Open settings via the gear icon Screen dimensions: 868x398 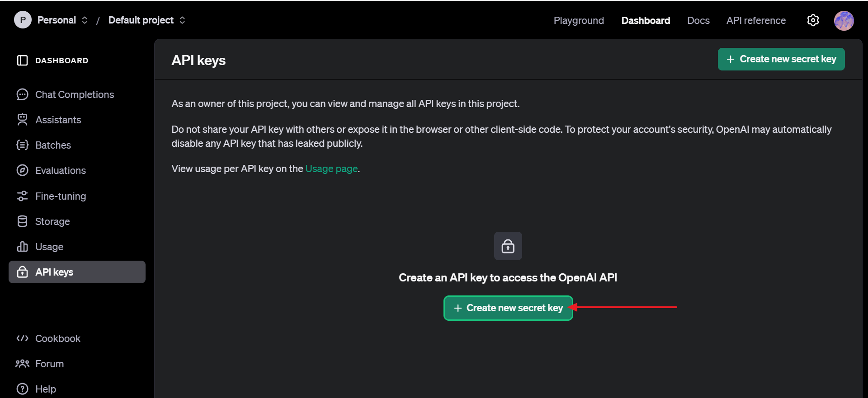(813, 20)
